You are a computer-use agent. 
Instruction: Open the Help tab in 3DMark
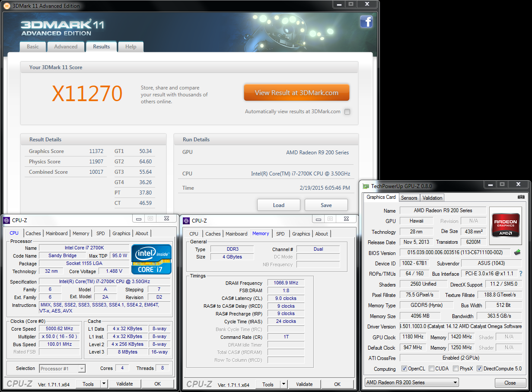click(131, 47)
